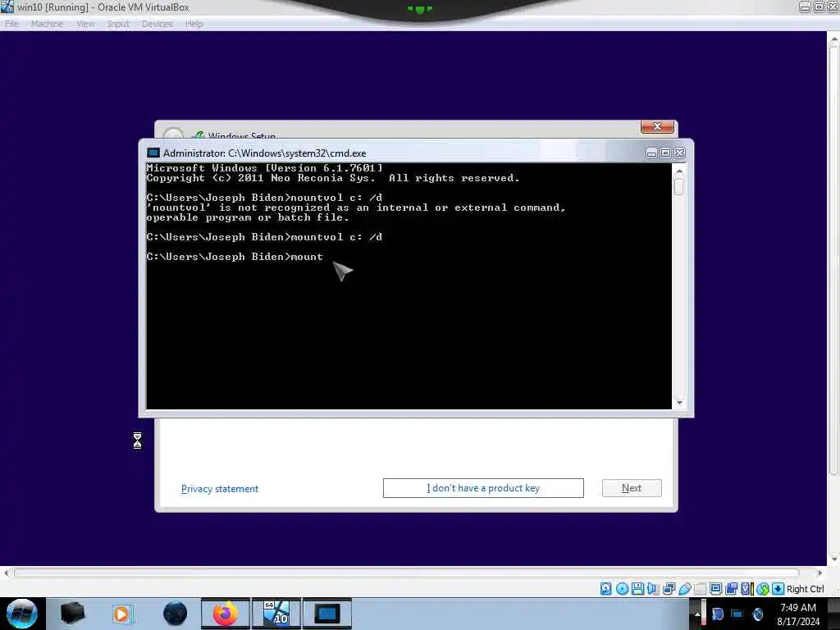Click the cmd scrollbar up arrow
This screenshot has width=840, height=630.
(x=679, y=171)
